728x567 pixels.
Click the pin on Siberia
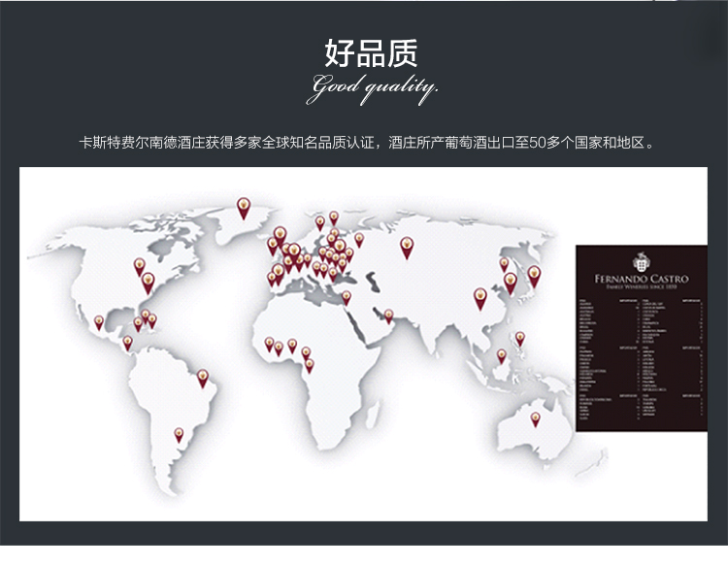point(407,247)
